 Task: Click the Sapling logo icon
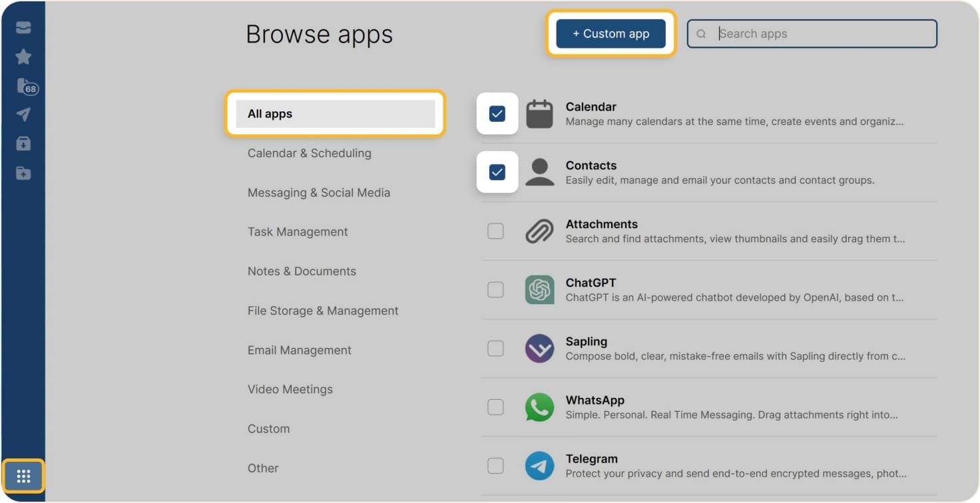click(x=539, y=349)
